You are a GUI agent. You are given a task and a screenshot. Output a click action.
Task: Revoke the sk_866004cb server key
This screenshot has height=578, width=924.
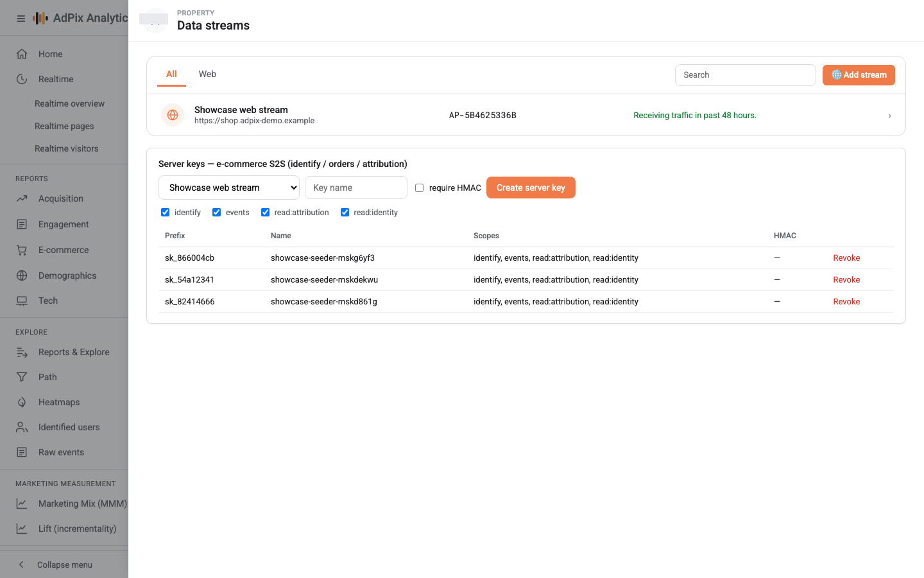pos(846,258)
